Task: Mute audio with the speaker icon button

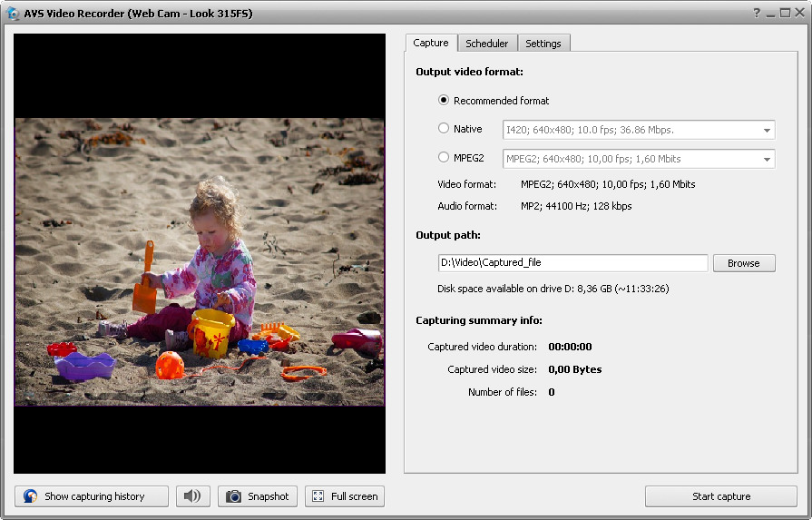Action: 192,496
